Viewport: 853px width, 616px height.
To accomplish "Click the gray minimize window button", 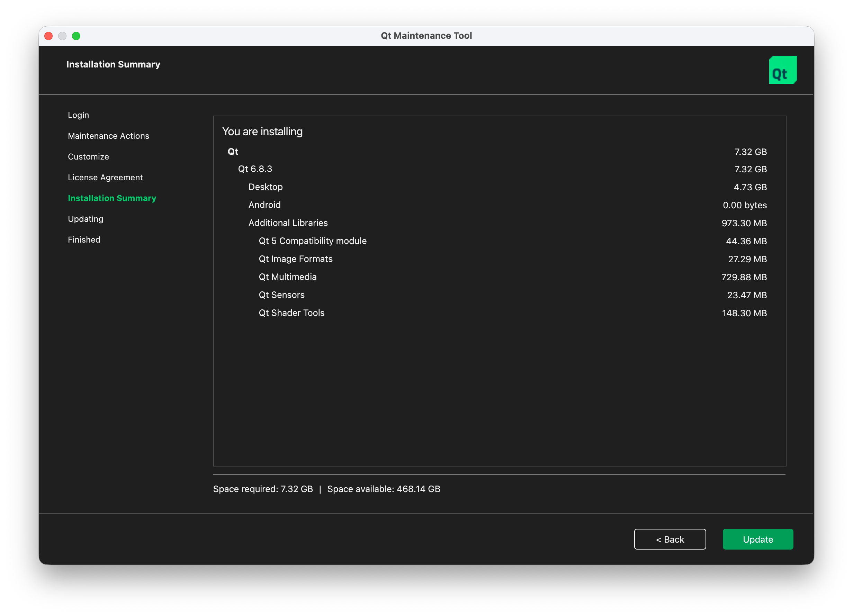I will [62, 36].
